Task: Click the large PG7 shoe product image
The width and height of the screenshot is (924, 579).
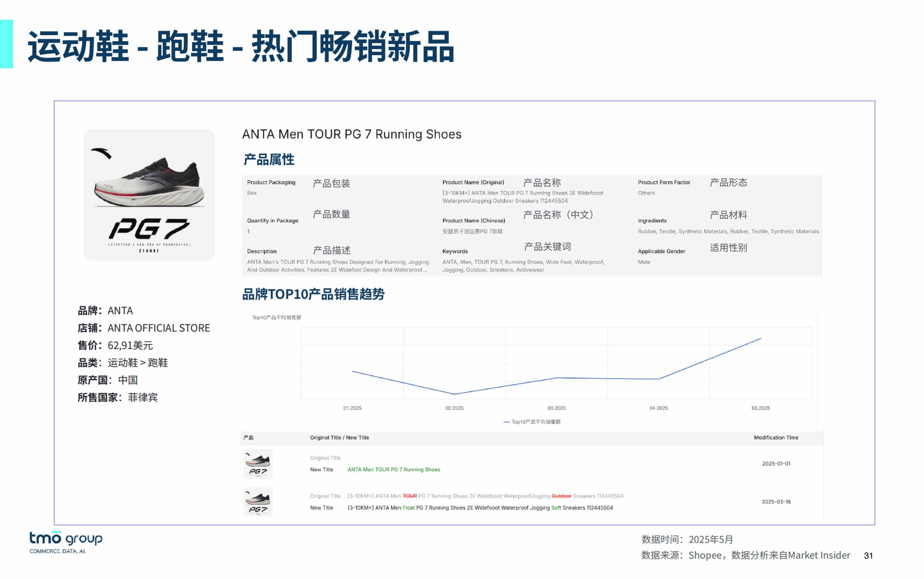Action: (x=149, y=194)
